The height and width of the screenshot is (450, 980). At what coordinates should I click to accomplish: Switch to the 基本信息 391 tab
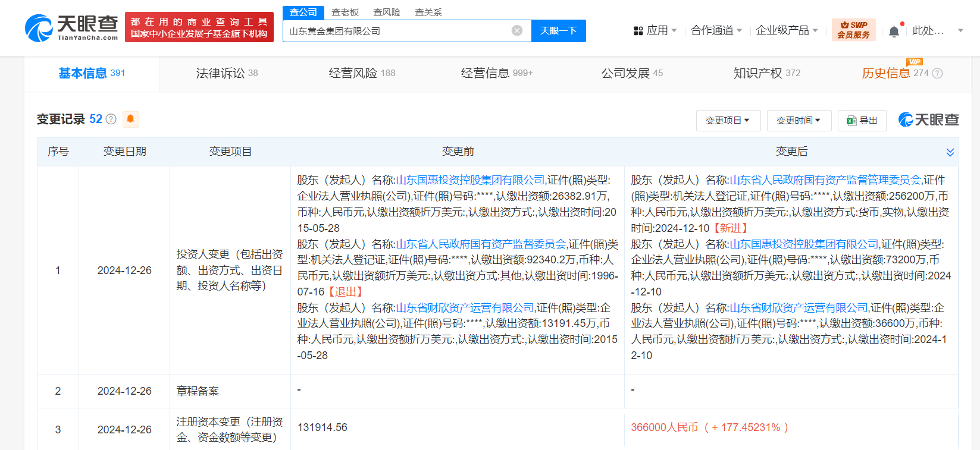[x=92, y=73]
